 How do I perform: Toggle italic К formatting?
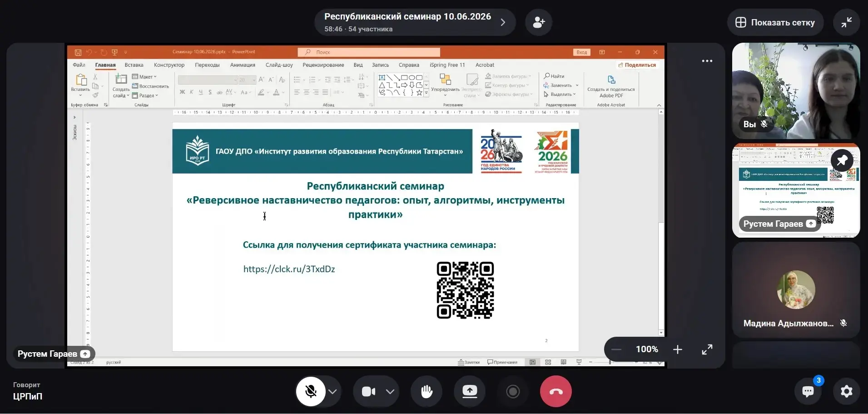[x=191, y=92]
